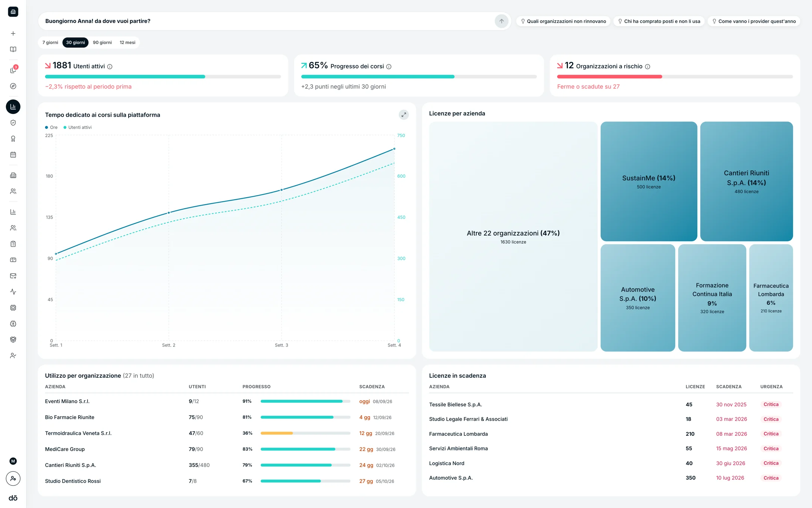
Task: Open the clipboard list icon
Action: [13, 244]
